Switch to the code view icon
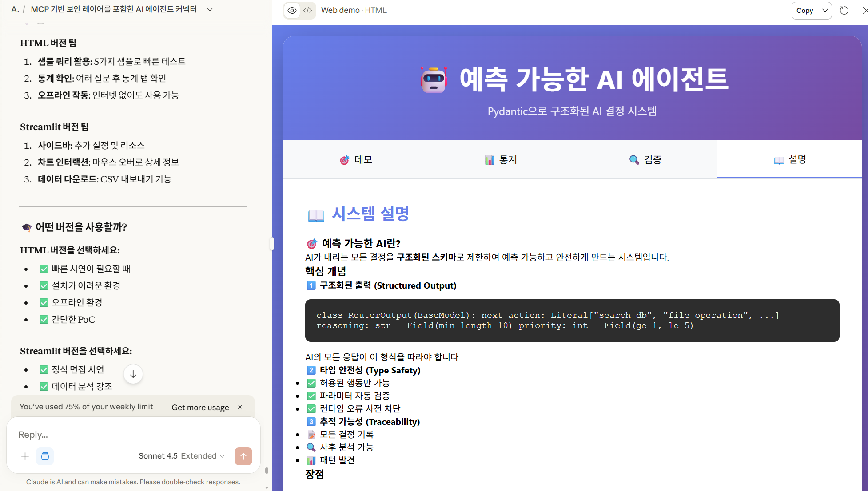 pos(307,10)
